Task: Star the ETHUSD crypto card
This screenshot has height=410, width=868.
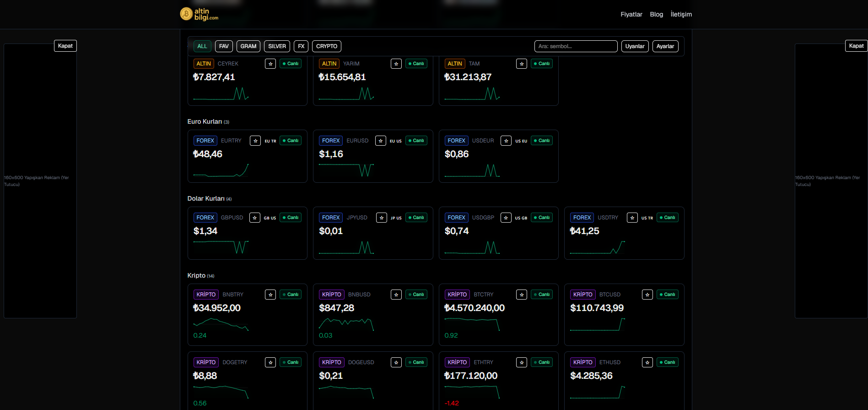Action: tap(647, 362)
